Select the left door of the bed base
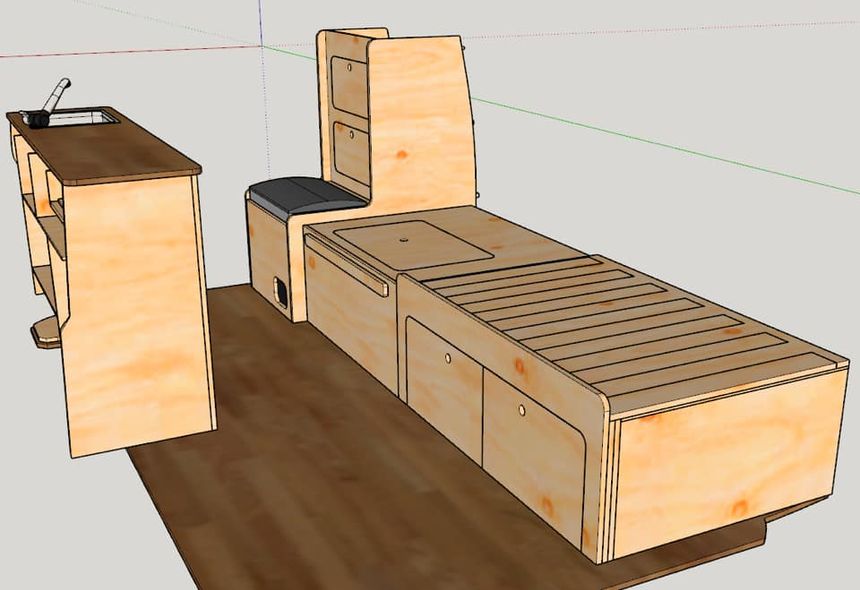 coord(444,382)
